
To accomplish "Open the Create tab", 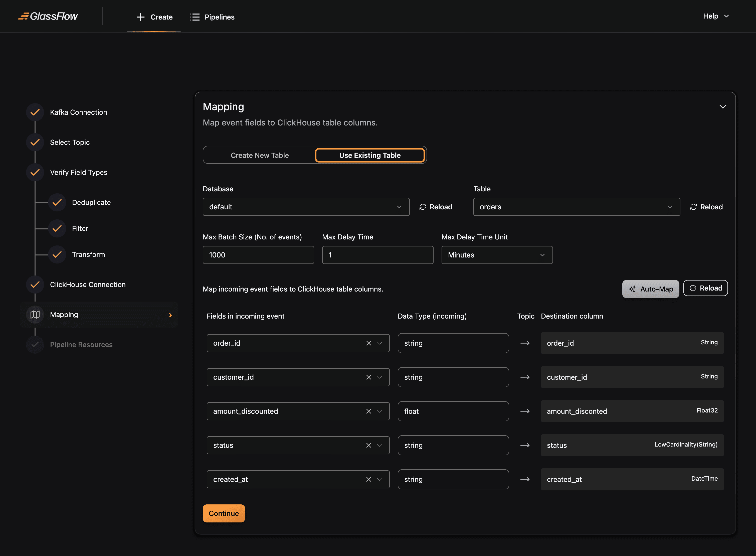I will coord(154,17).
